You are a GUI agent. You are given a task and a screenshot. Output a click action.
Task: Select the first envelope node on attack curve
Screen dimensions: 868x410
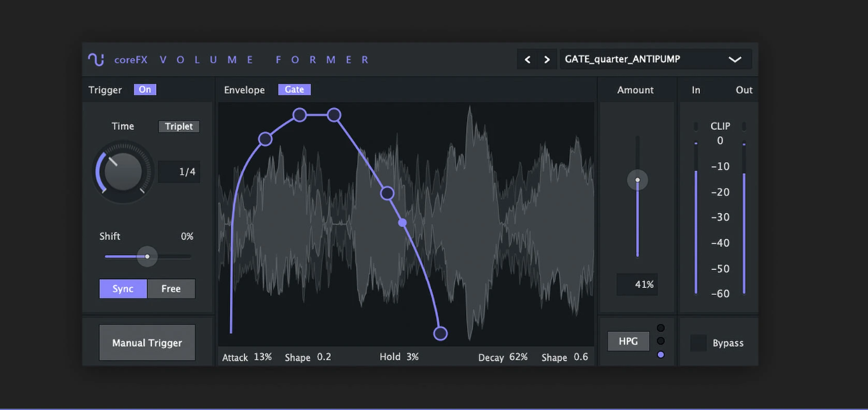point(265,139)
